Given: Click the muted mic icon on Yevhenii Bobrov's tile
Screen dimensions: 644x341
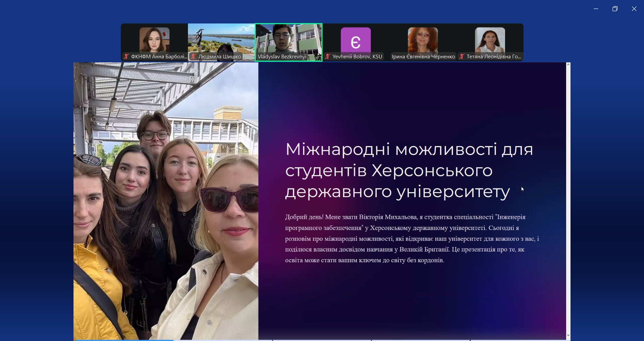Looking at the screenshot, I should point(327,56).
